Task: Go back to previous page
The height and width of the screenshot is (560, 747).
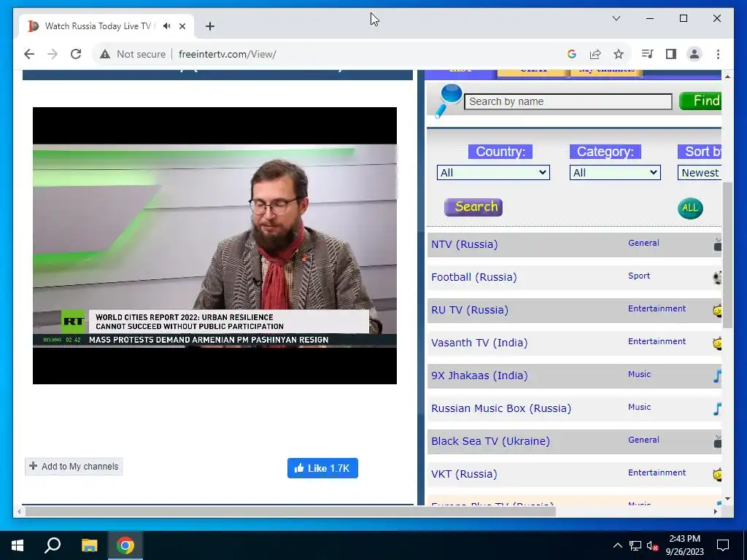Action: pyautogui.click(x=29, y=54)
